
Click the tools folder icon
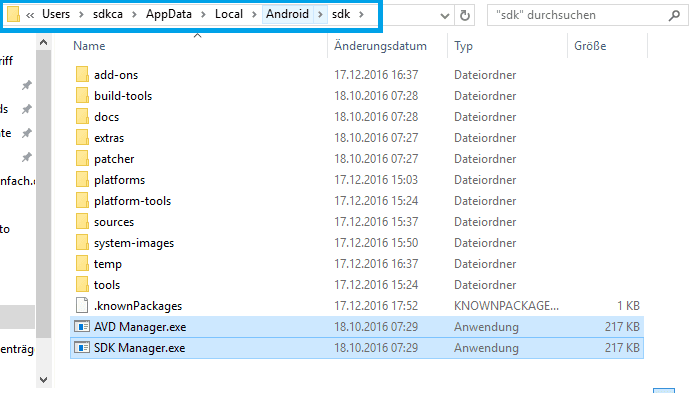pyautogui.click(x=82, y=284)
